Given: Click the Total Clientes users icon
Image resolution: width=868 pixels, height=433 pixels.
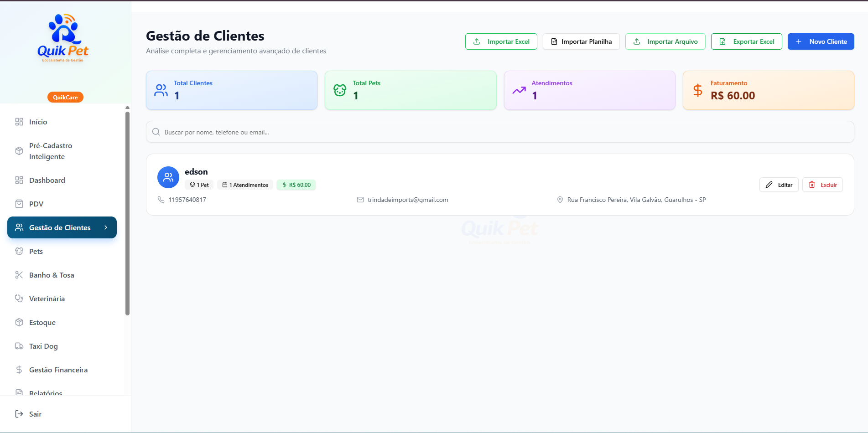Looking at the screenshot, I should coord(161,90).
